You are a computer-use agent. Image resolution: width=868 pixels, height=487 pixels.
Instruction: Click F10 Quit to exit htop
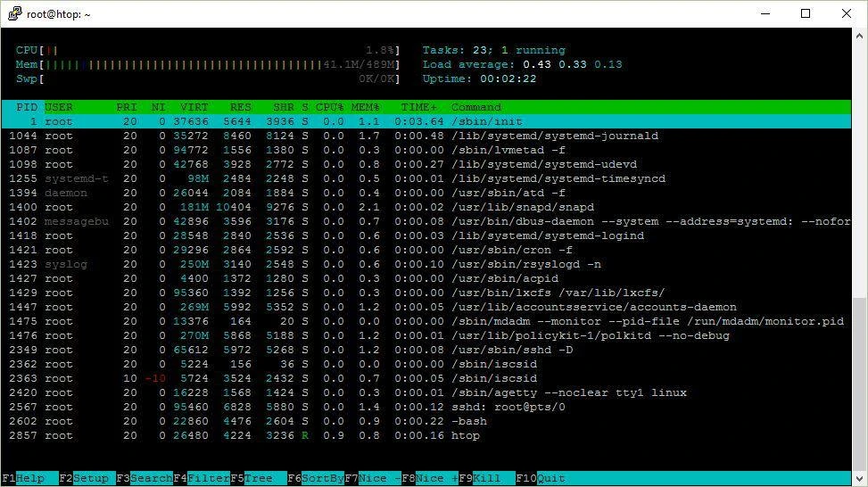(541, 478)
